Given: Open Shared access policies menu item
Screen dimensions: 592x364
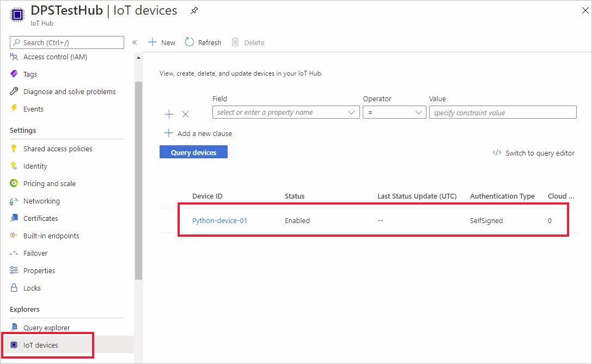Looking at the screenshot, I should (58, 149).
